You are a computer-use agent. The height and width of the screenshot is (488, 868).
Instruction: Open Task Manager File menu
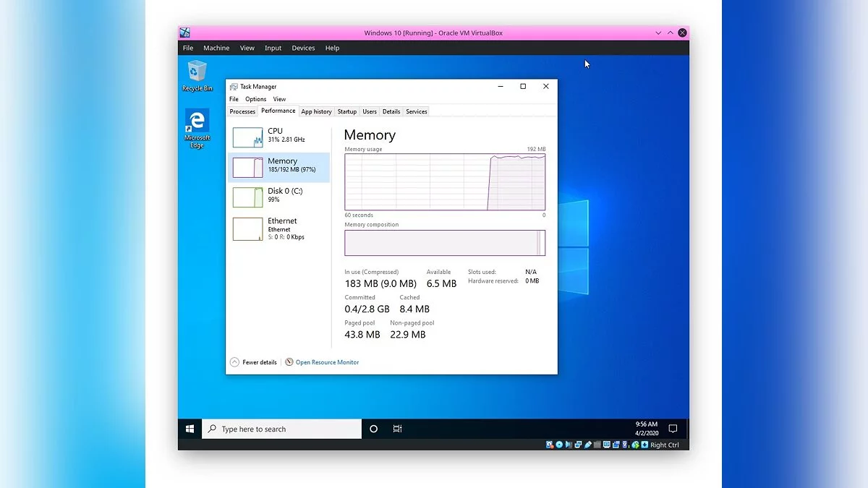[234, 99]
